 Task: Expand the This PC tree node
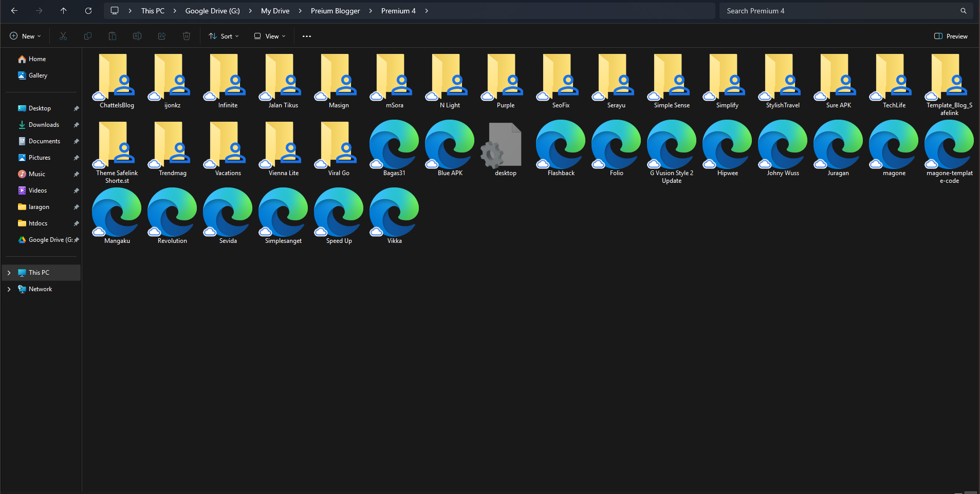click(9, 273)
